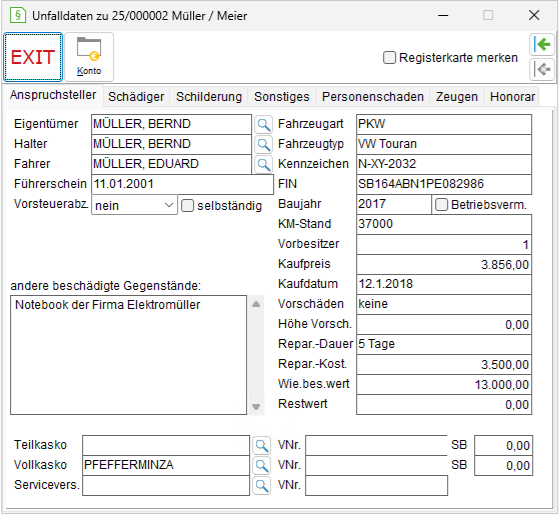Viewport: 559px width, 516px height.
Task: Open Halter lookup magnifier icon
Action: point(263,144)
